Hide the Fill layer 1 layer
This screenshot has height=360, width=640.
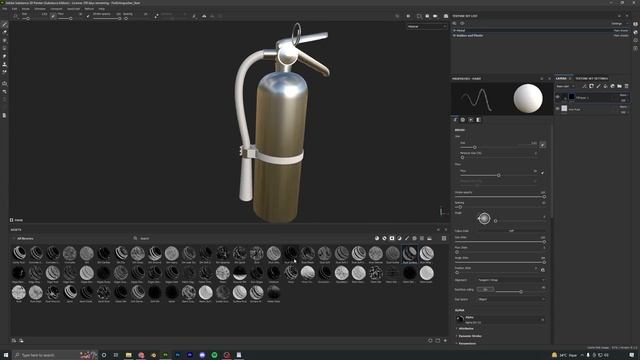coord(558,97)
